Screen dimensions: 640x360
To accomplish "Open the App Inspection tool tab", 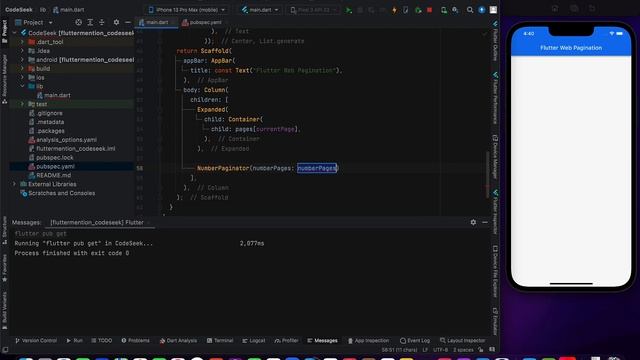I will click(369, 340).
